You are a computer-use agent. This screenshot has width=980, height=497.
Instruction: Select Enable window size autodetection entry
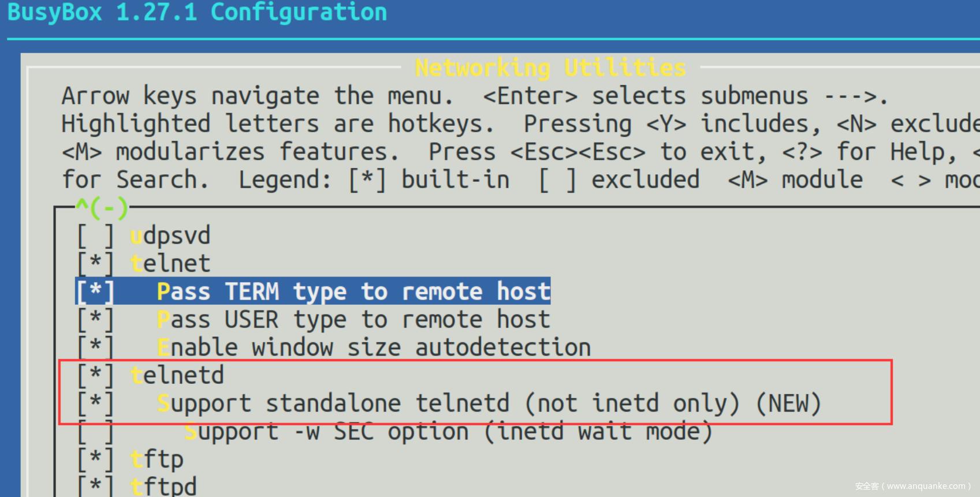click(x=374, y=347)
